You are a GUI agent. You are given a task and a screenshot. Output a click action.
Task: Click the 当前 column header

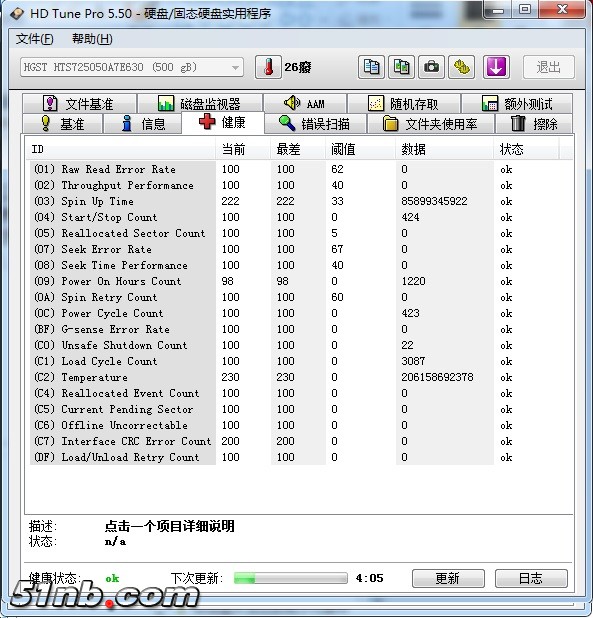pyautogui.click(x=243, y=149)
